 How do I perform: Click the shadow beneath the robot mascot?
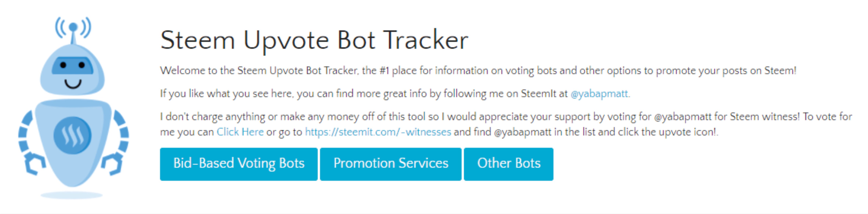(x=72, y=195)
